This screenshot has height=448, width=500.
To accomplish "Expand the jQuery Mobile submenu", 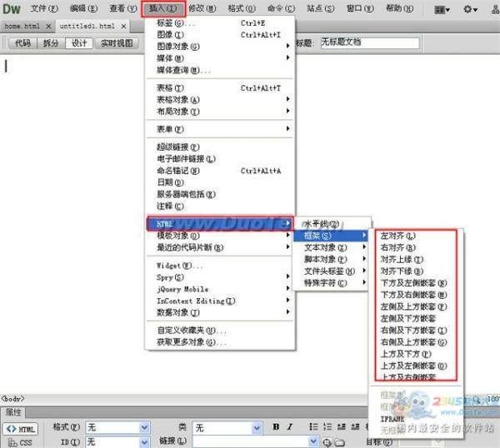I will pyautogui.click(x=221, y=289).
